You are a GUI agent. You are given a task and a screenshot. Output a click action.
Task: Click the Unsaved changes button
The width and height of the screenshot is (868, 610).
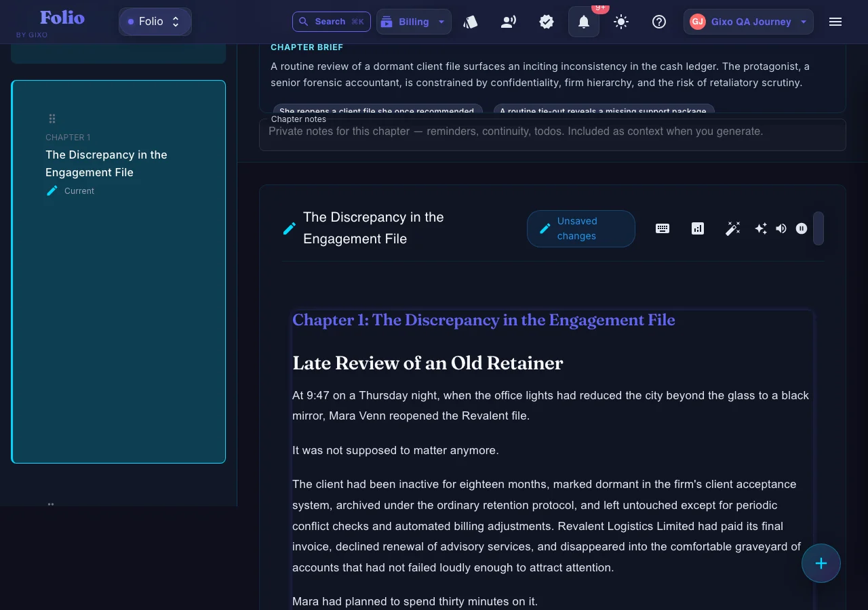(x=581, y=228)
